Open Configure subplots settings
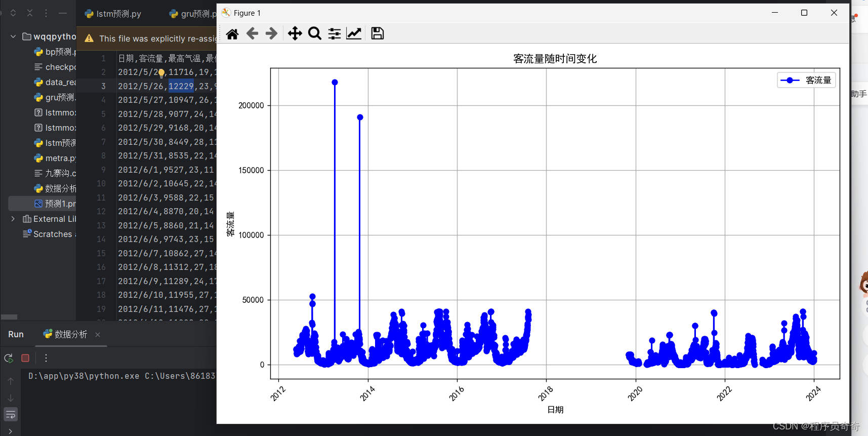868x436 pixels. point(335,34)
